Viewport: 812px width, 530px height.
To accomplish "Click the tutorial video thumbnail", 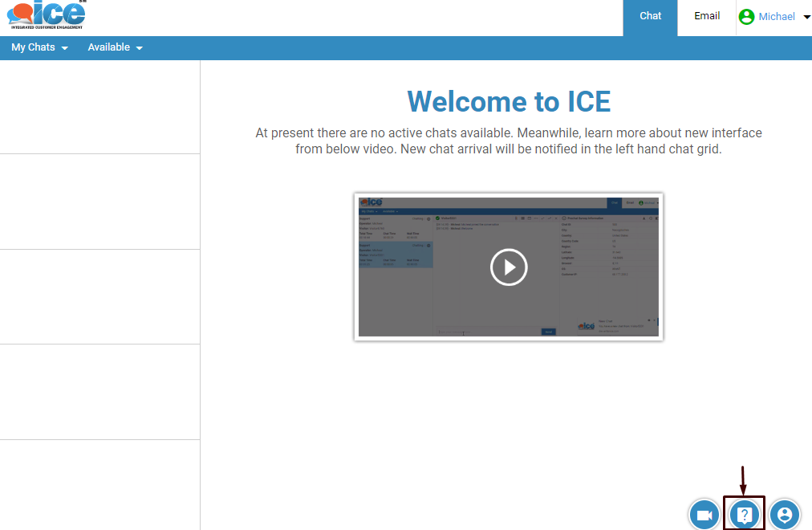I will point(509,267).
